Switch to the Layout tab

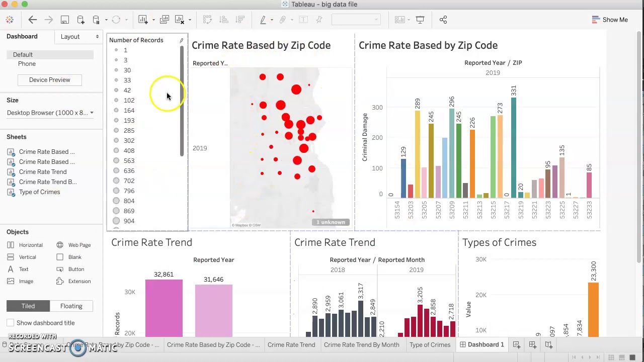tap(70, 36)
